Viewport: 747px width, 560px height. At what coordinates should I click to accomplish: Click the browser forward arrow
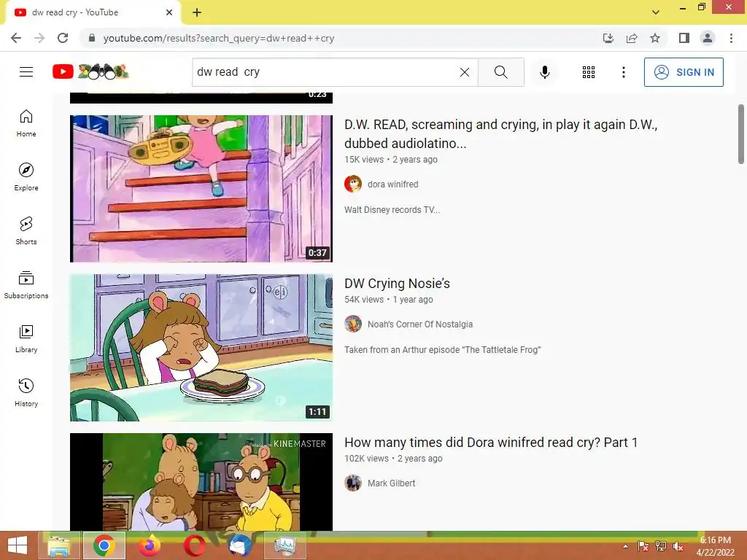(x=39, y=38)
